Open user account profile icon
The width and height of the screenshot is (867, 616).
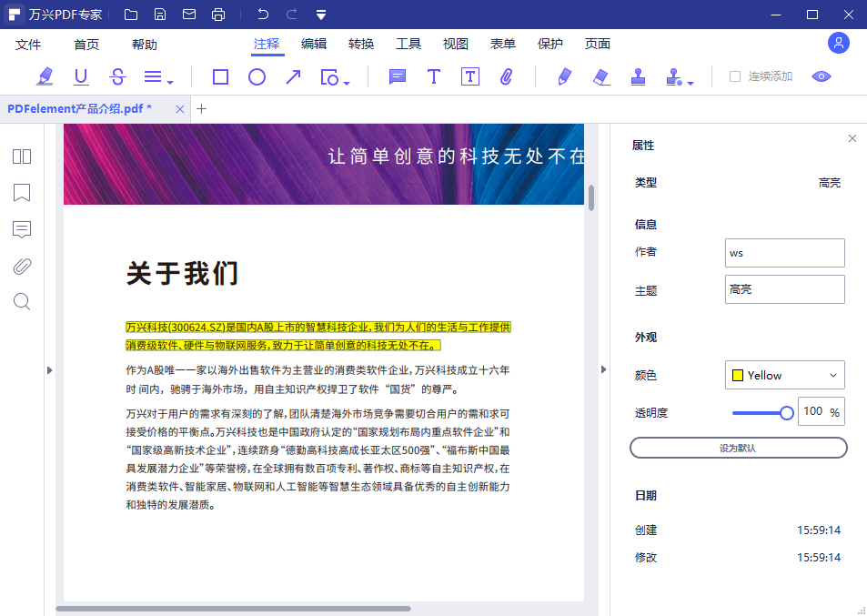tap(838, 43)
